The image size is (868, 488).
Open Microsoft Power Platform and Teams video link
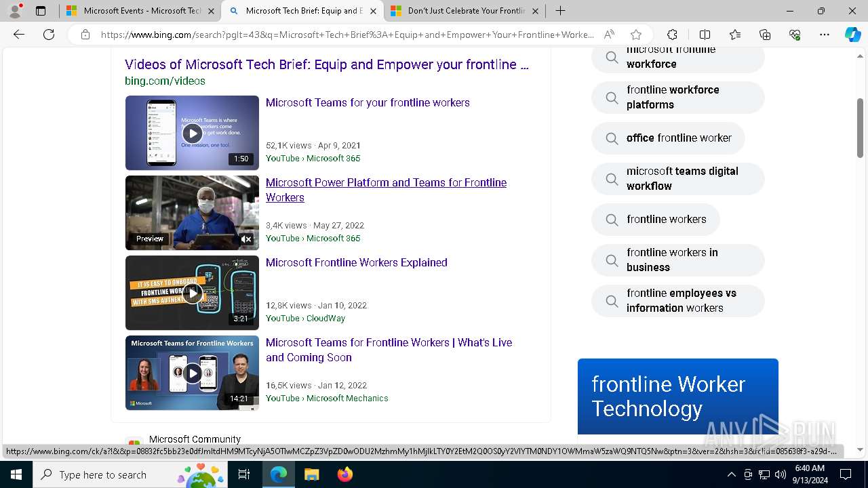tap(386, 190)
